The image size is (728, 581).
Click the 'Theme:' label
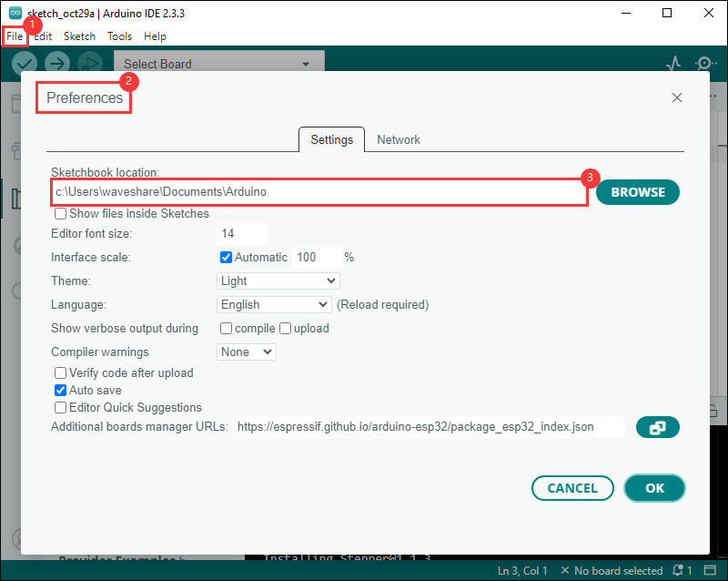[x=71, y=281]
